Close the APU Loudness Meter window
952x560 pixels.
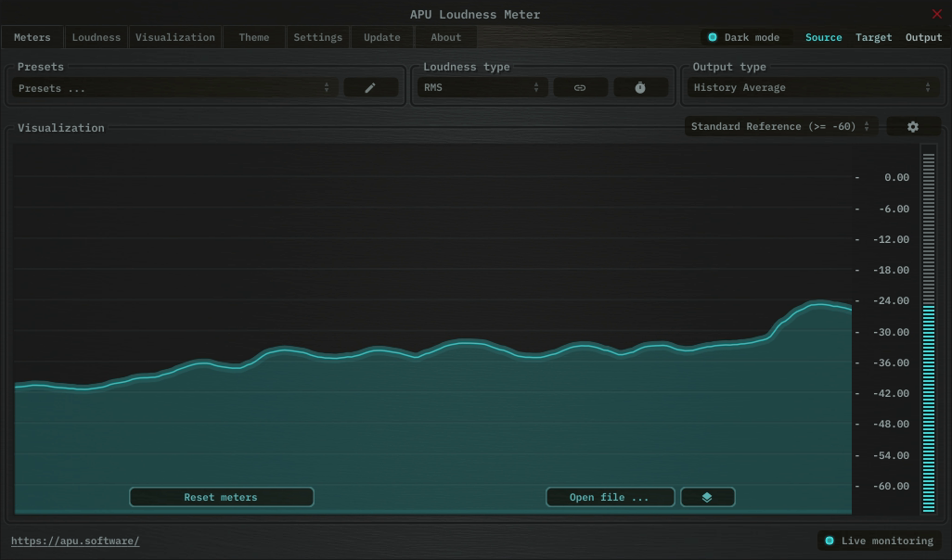(936, 14)
